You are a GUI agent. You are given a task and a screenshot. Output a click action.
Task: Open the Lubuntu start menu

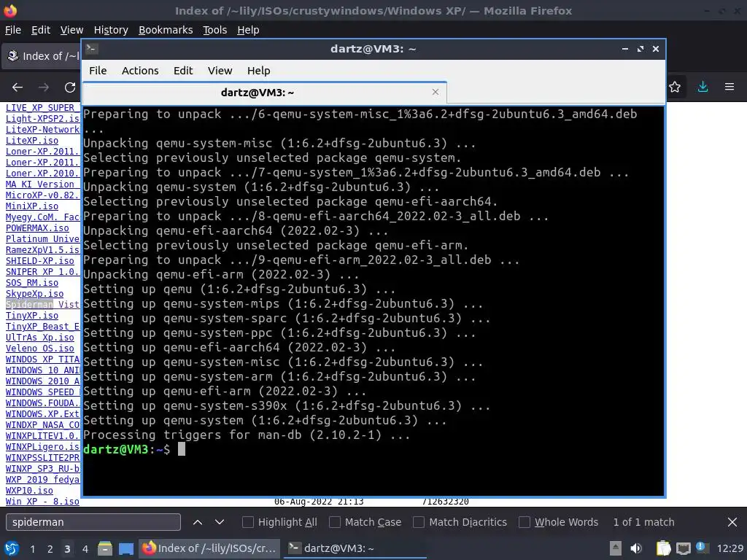11,548
